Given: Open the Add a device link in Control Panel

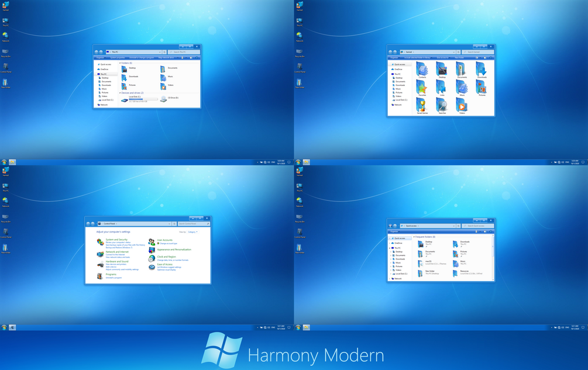Looking at the screenshot, I should (x=111, y=267).
